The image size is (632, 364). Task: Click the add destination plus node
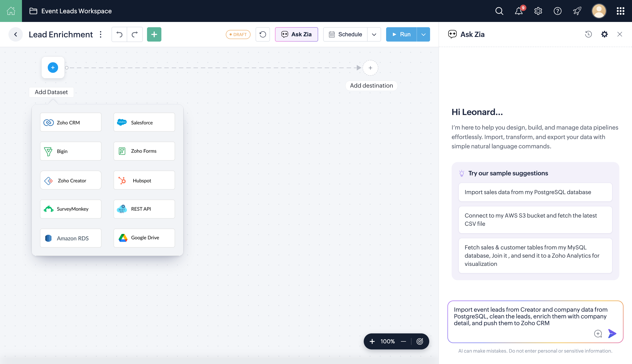[x=370, y=68]
